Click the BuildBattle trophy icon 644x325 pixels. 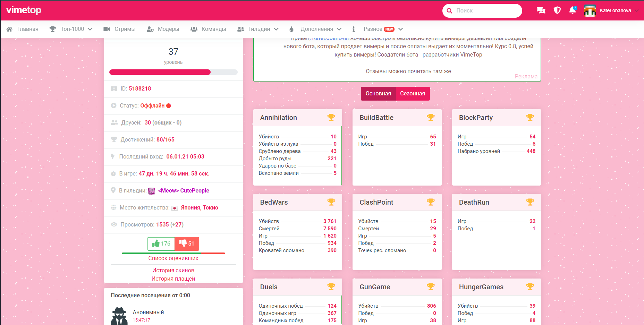click(431, 118)
